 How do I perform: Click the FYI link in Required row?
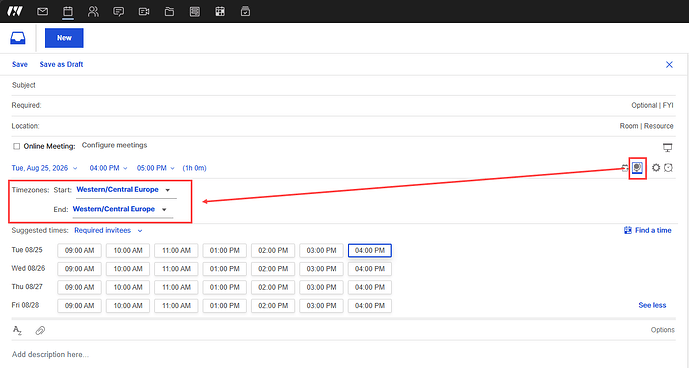[x=668, y=106]
